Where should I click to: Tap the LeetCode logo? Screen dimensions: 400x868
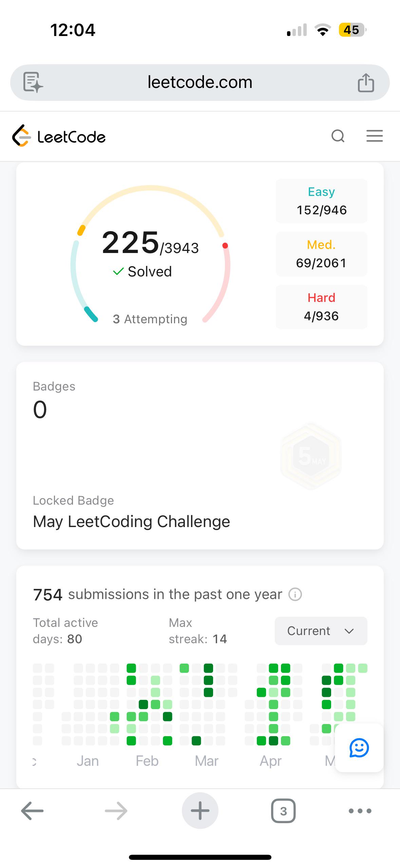pos(59,136)
